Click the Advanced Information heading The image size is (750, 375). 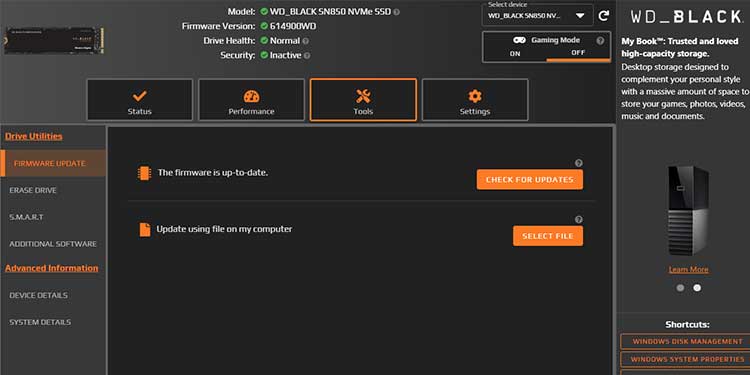tap(52, 268)
